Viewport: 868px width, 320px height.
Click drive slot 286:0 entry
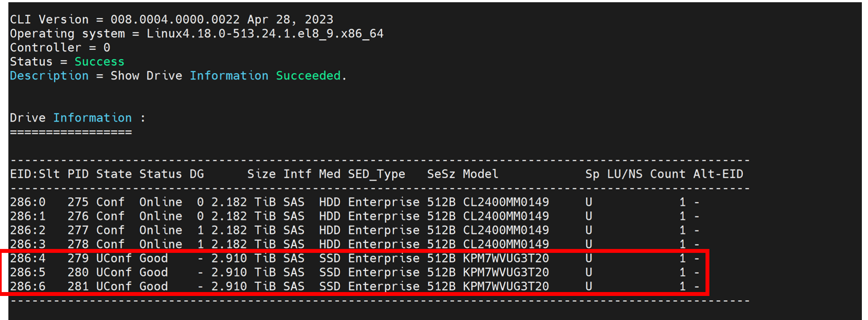pyautogui.click(x=27, y=202)
